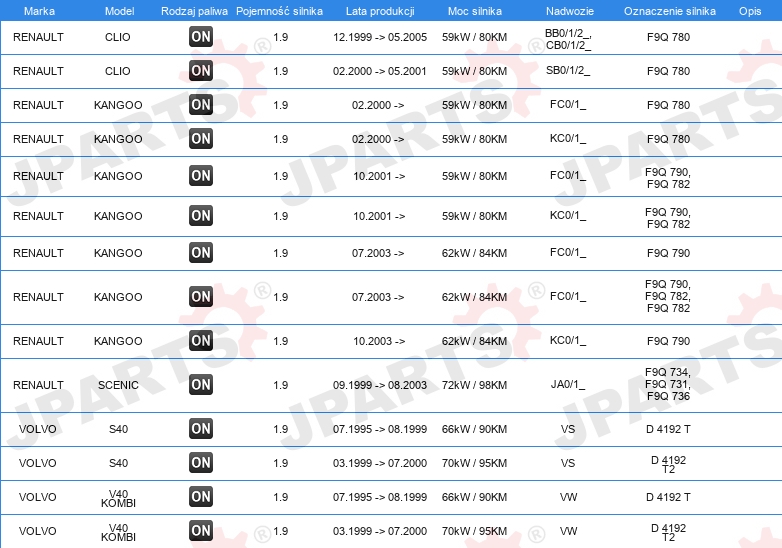Select body code JA0/1_
Image resolution: width=782 pixels, height=548 pixels.
coord(568,384)
